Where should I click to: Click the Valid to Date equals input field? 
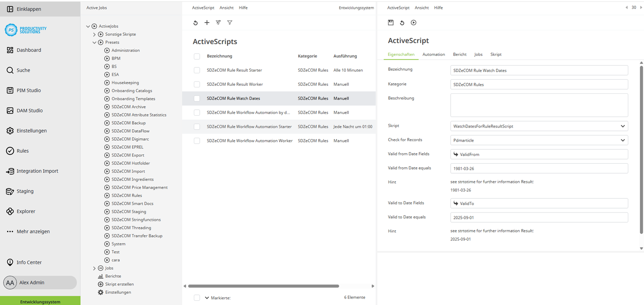pyautogui.click(x=539, y=217)
